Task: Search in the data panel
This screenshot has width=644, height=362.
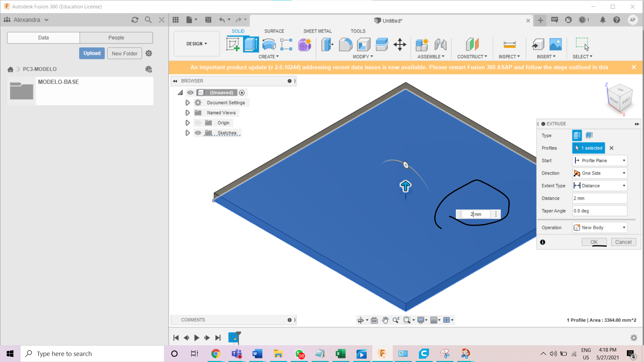Action: [x=148, y=20]
